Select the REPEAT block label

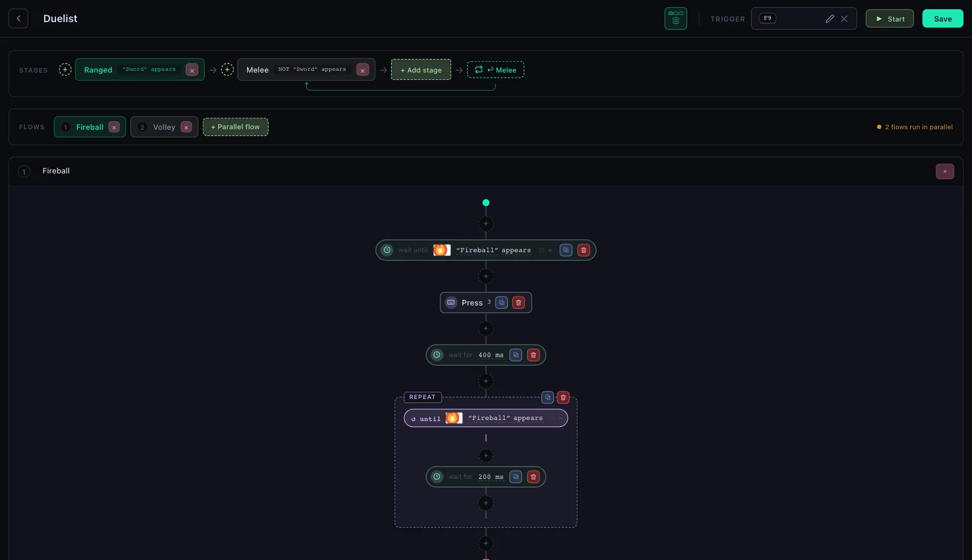(422, 397)
